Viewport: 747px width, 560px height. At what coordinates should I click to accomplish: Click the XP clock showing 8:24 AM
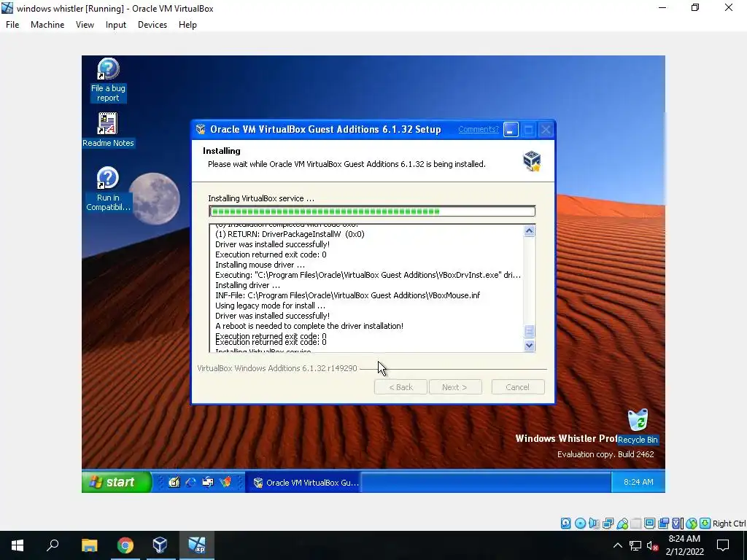coord(638,482)
